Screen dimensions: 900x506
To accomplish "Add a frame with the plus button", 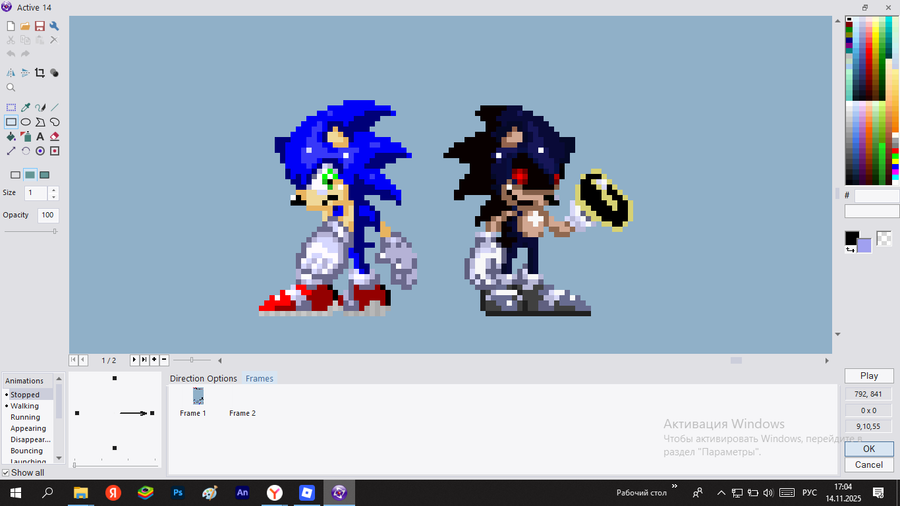I will (154, 360).
